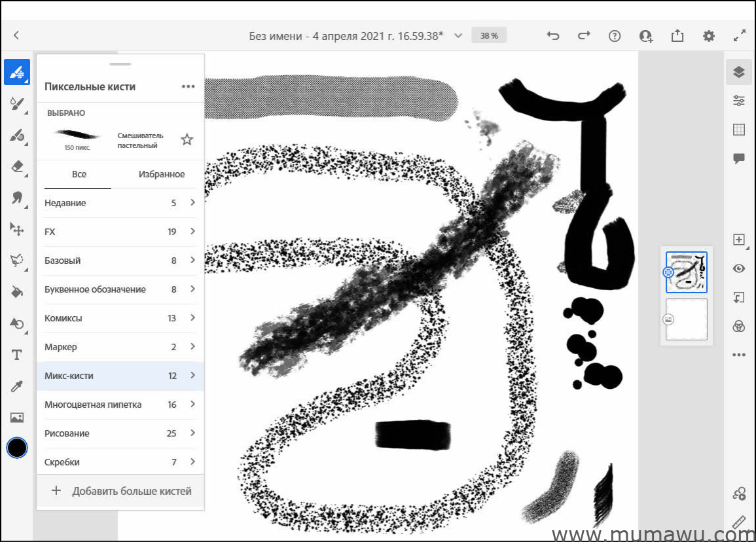Expand the Комиксы brush category
This screenshot has height=542, width=756.
coord(120,318)
